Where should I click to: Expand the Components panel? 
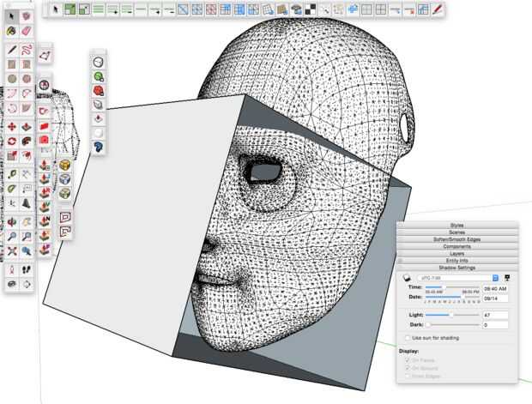click(457, 247)
